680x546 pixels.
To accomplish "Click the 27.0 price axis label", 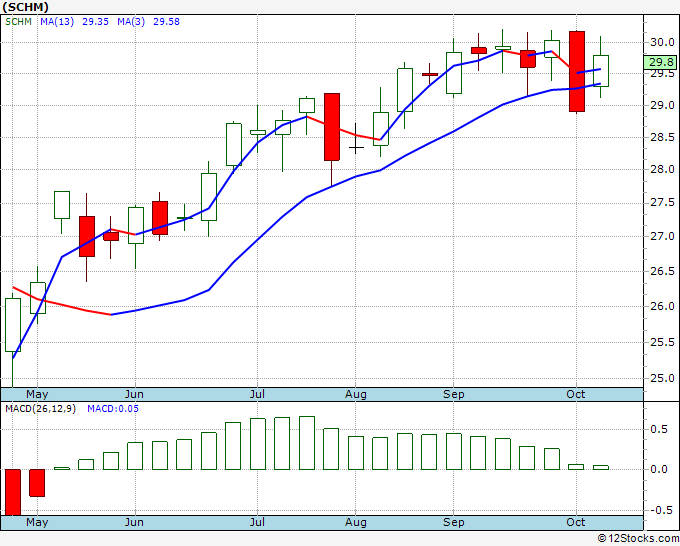I will [x=662, y=236].
